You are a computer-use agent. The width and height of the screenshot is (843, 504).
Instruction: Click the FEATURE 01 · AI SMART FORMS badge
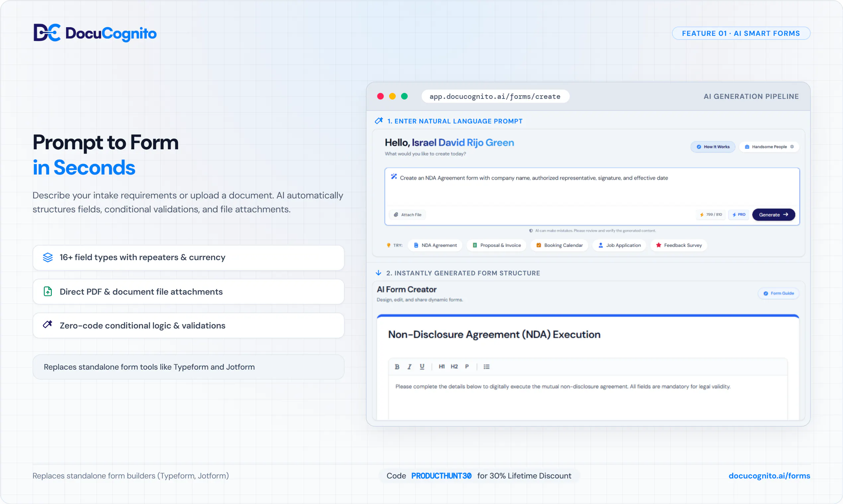[x=741, y=33]
